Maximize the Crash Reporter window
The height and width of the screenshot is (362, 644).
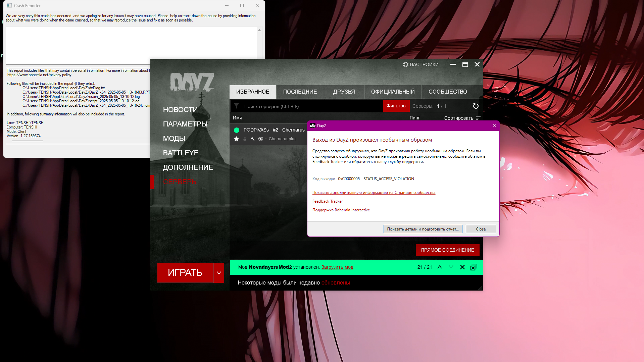point(242,5)
